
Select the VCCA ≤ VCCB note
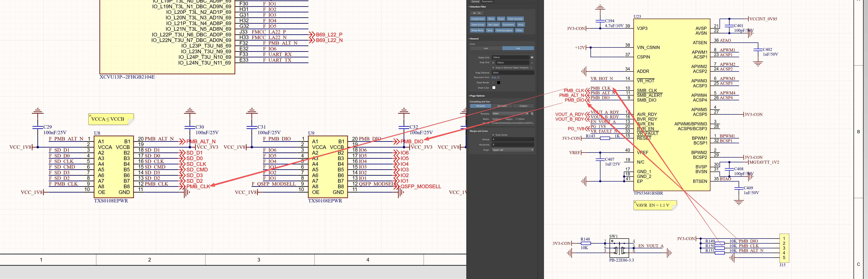click(x=111, y=119)
